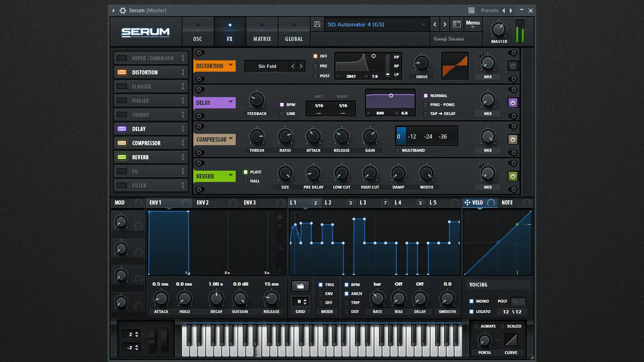Disable the Reverb effect power button

click(513, 176)
